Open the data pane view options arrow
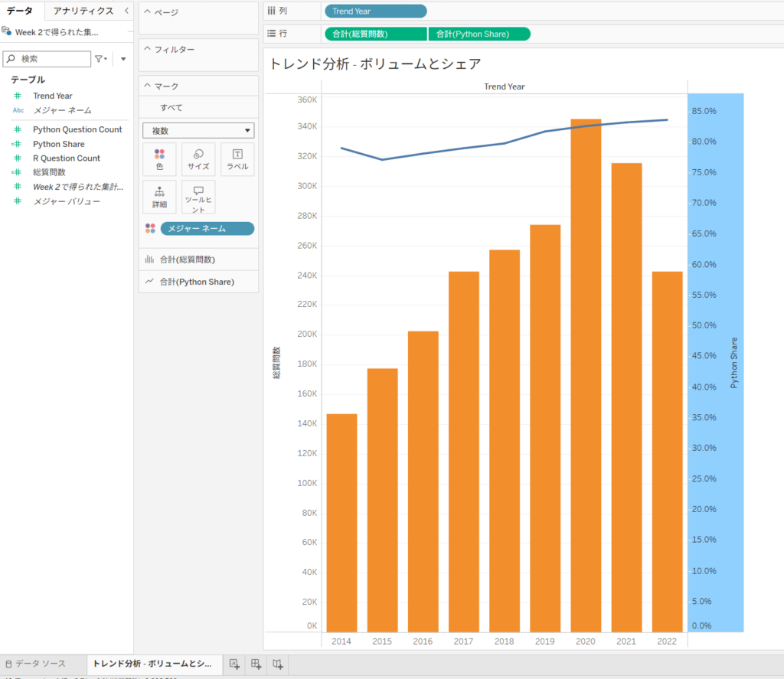The height and width of the screenshot is (679, 784). (x=123, y=59)
